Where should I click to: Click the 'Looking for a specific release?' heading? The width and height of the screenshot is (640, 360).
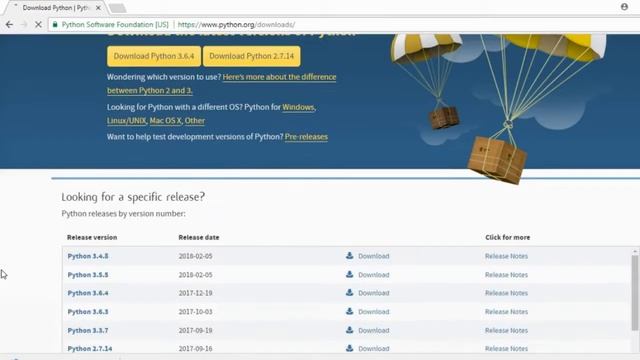(x=133, y=197)
